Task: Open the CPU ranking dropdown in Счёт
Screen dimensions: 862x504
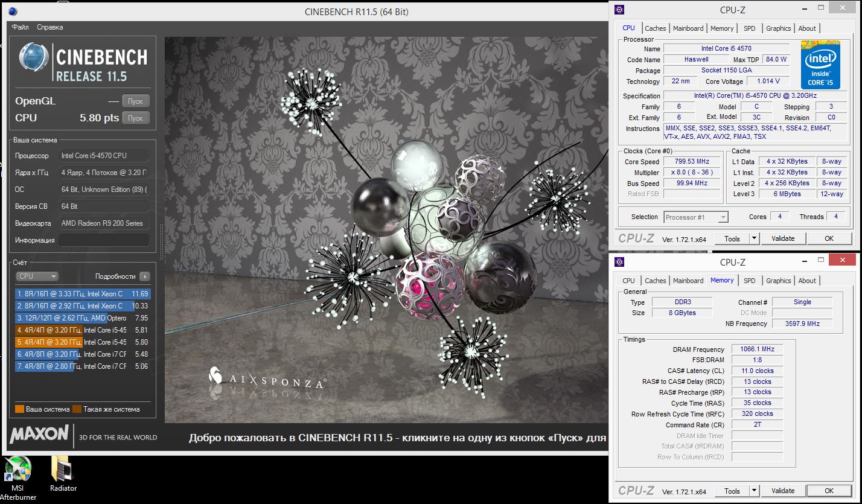Action: (37, 276)
